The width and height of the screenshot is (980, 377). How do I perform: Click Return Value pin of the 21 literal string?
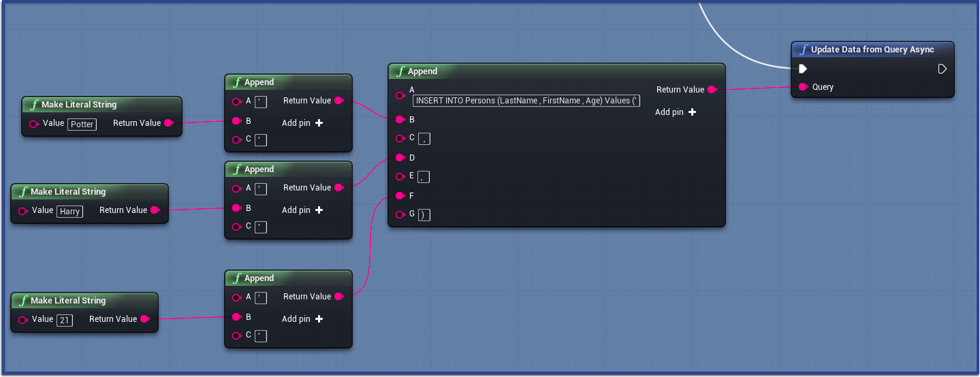(144, 319)
